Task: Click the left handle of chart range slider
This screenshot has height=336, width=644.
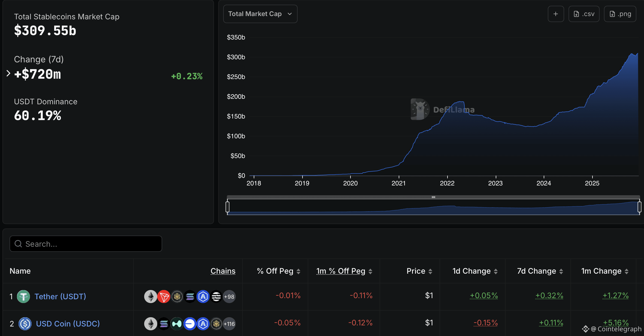Action: click(228, 207)
